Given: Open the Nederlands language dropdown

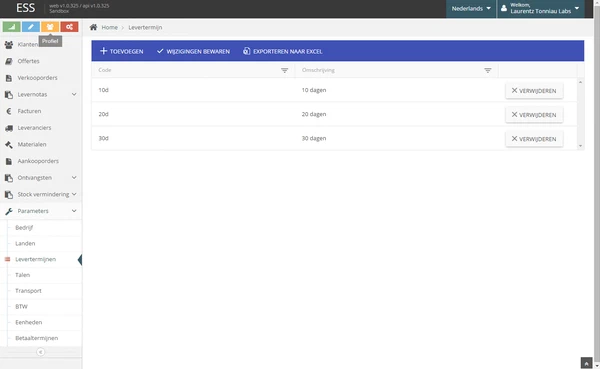Looking at the screenshot, I should coord(471,8).
